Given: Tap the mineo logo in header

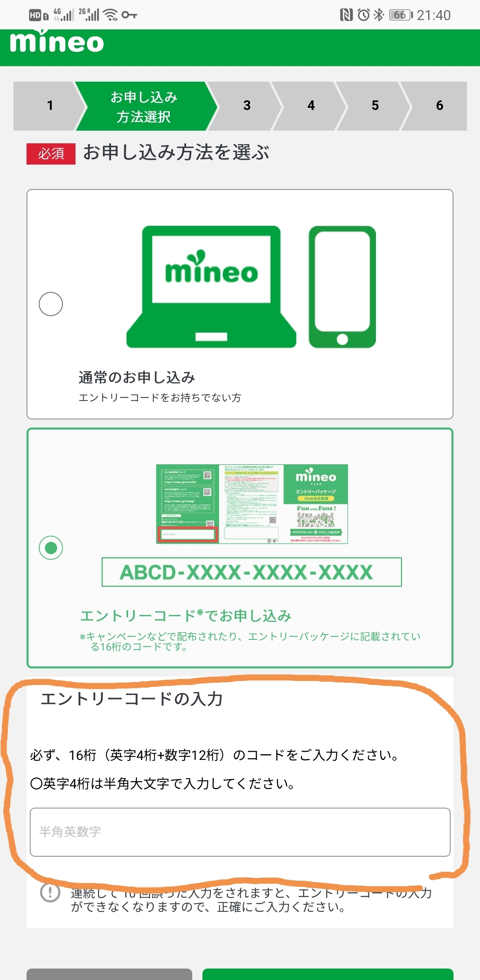Looking at the screenshot, I should point(56,42).
